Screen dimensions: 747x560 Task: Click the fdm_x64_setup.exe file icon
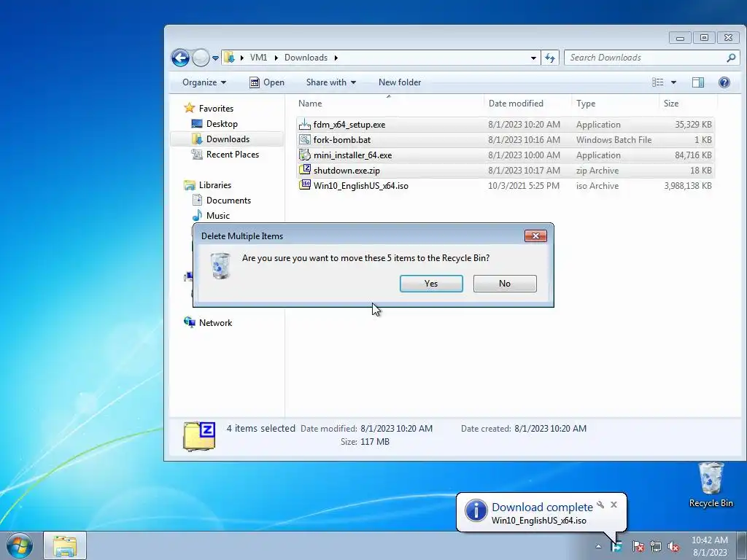(x=304, y=125)
